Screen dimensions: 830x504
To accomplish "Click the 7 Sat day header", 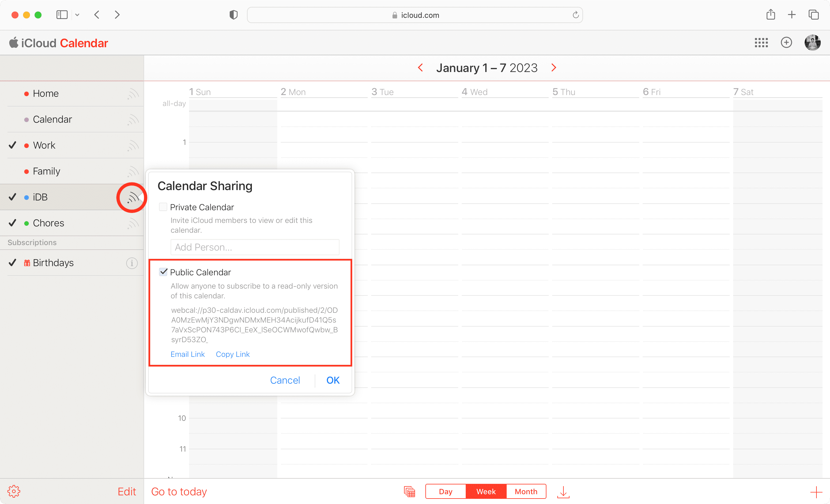I will 743,92.
